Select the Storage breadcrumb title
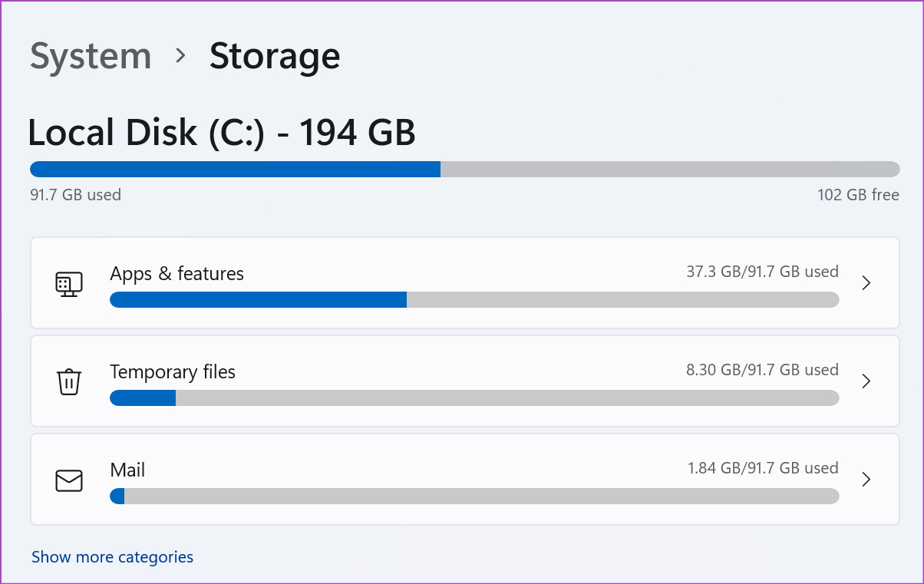Image resolution: width=924 pixels, height=584 pixels. pyautogui.click(x=275, y=58)
